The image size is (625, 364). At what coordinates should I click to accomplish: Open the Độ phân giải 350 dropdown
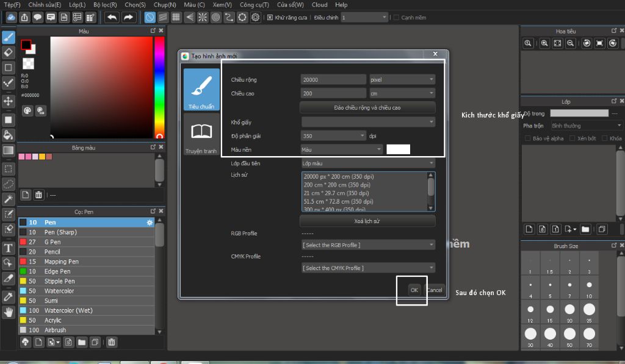pos(333,136)
